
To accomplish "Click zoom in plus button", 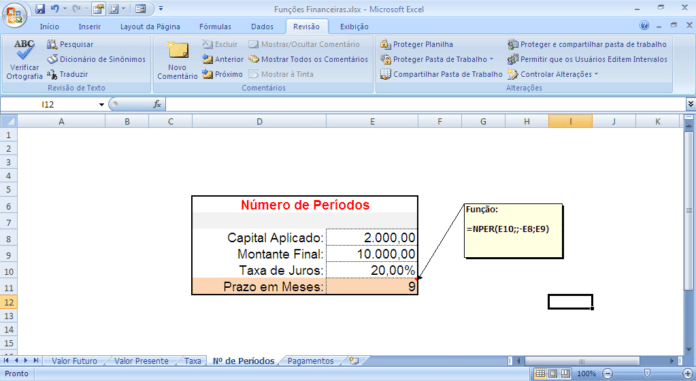I will (x=688, y=373).
